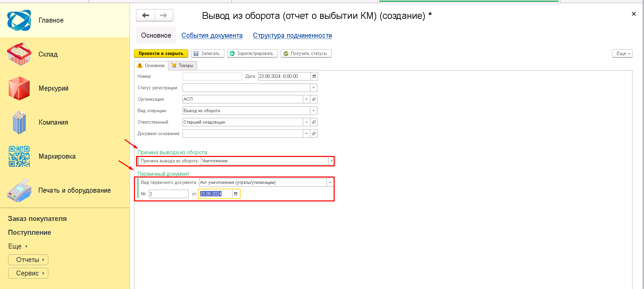Open calendar for primary document date
The image size is (644, 289).
[x=236, y=194]
